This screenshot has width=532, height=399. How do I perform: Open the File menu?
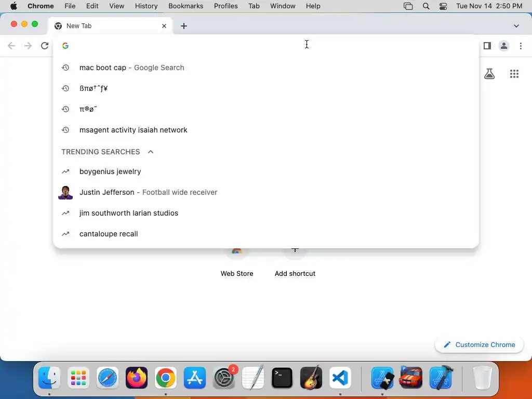[70, 6]
